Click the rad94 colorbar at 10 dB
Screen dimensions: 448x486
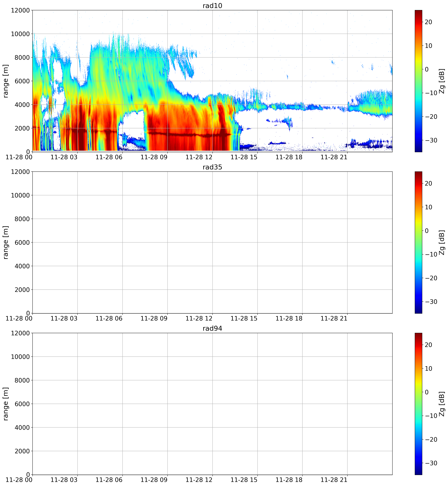[418, 368]
